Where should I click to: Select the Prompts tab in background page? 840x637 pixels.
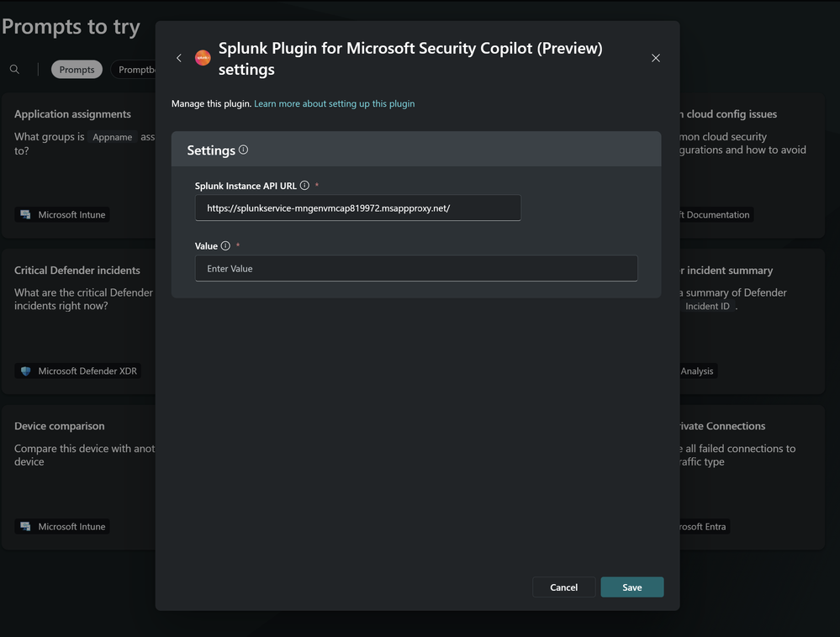point(77,70)
